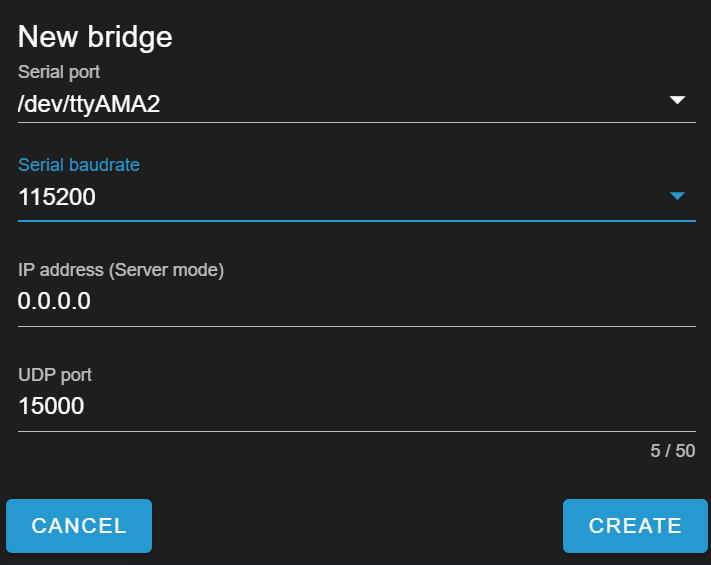711x565 pixels.
Task: Select the /dev/ttyAMA2 serial port value
Action: pyautogui.click(x=89, y=103)
